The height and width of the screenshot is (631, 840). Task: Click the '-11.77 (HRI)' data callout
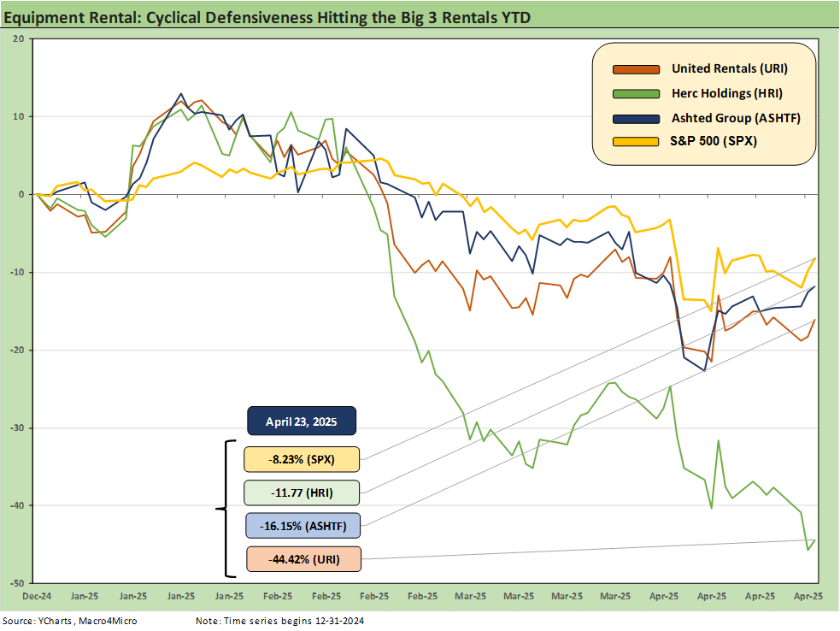click(302, 492)
